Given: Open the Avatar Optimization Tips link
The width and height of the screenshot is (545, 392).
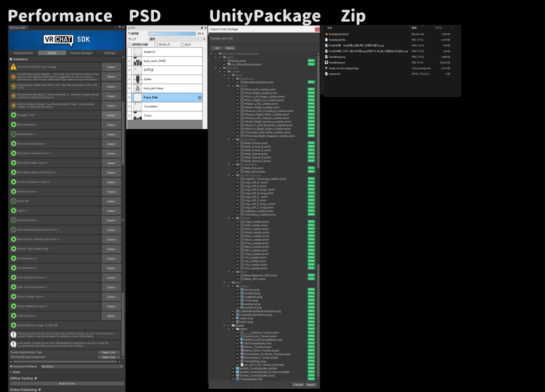Looking at the screenshot, I should (x=109, y=352).
